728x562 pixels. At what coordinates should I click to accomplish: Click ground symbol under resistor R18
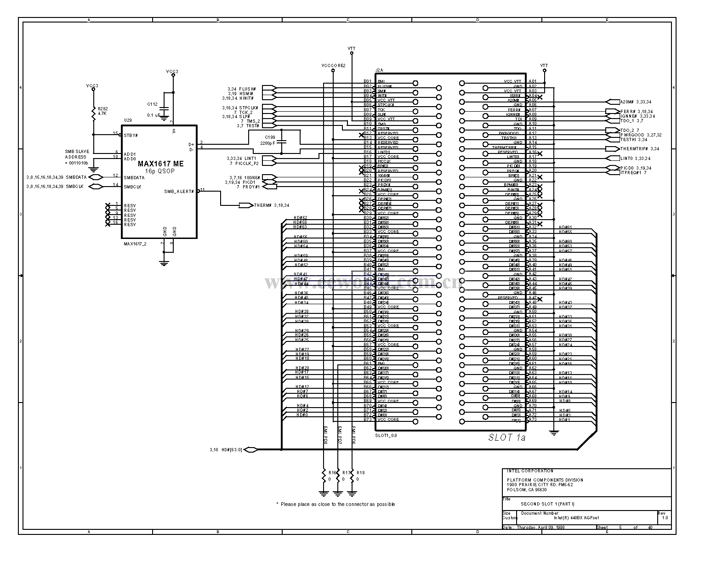(352, 494)
